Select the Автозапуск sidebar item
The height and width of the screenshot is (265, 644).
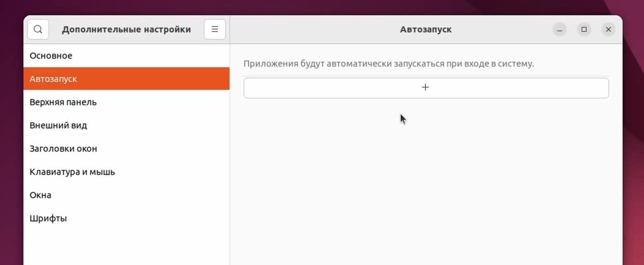pyautogui.click(x=126, y=79)
